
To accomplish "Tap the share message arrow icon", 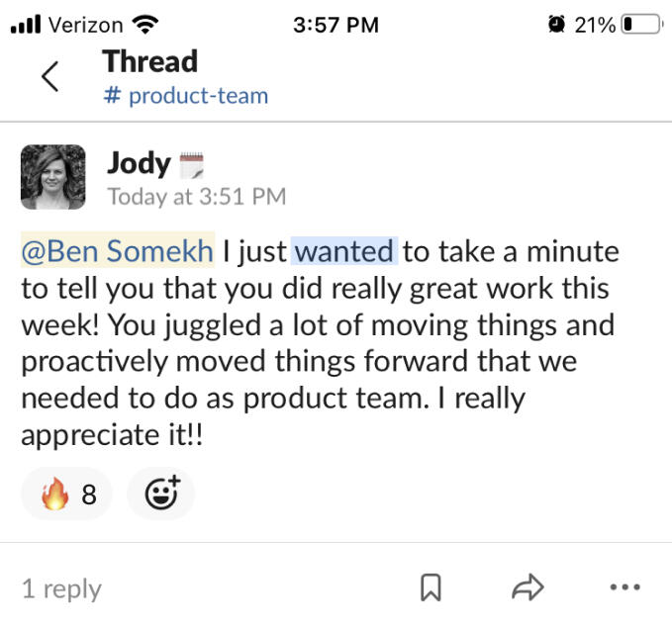I will [526, 588].
